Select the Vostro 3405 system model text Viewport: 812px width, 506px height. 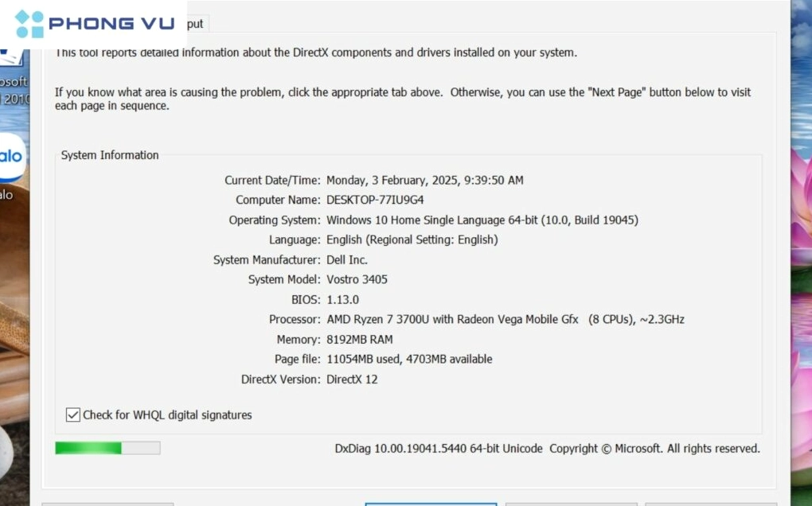pyautogui.click(x=357, y=279)
